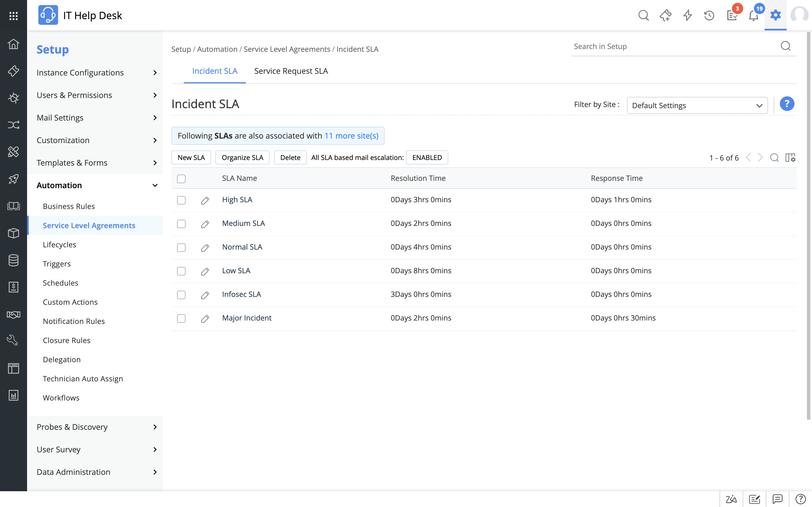Click the blue help question mark
812x507 pixels.
[x=787, y=104]
